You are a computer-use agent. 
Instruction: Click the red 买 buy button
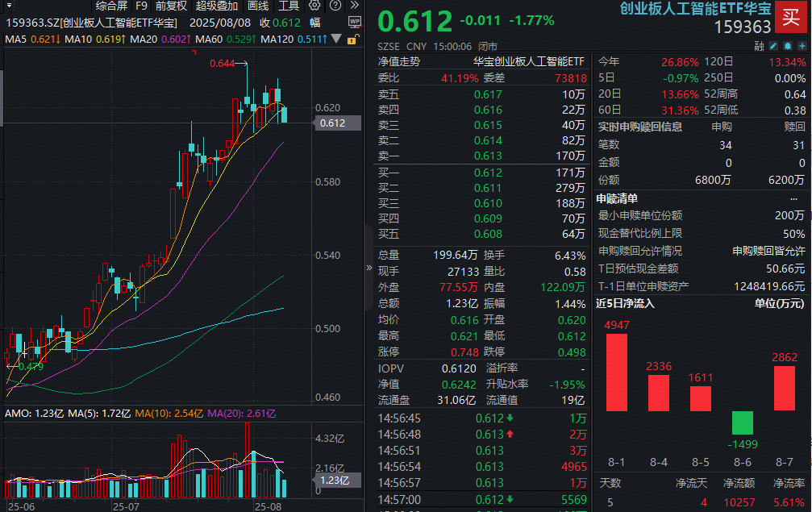791,18
